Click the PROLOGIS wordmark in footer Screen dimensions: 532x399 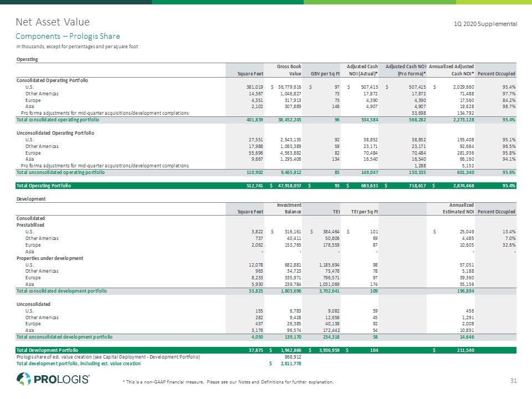[x=62, y=379]
